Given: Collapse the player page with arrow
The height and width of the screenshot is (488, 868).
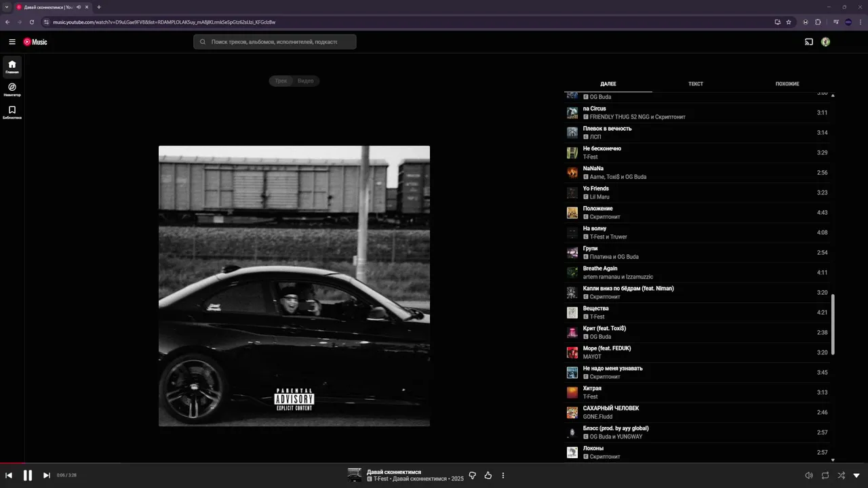Looking at the screenshot, I should tap(856, 476).
